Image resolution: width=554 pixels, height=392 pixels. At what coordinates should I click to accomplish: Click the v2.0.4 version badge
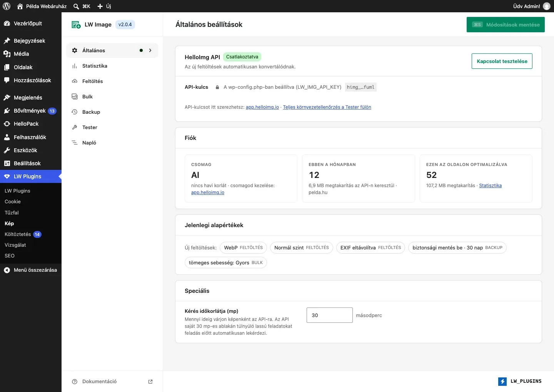tap(125, 25)
